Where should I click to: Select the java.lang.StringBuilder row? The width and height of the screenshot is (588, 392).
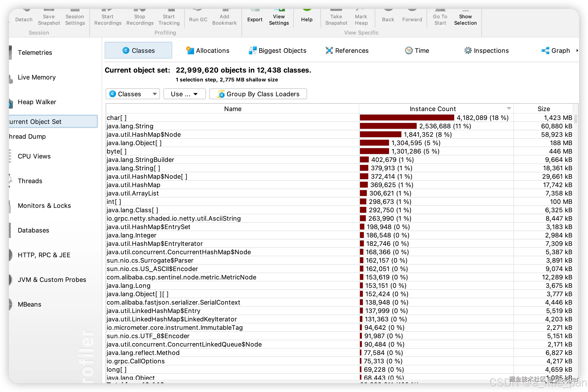pyautogui.click(x=339, y=160)
